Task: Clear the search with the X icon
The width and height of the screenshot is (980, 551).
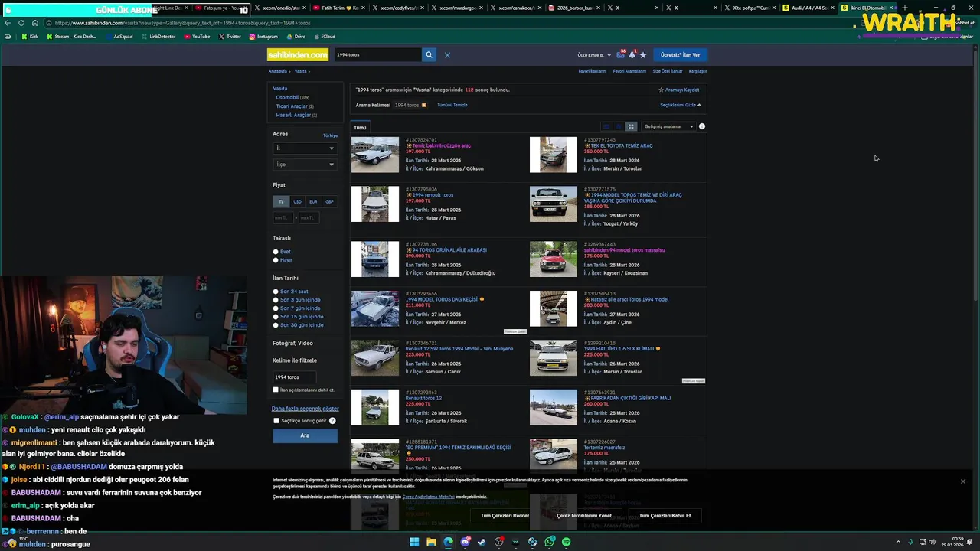Action: [x=447, y=55]
